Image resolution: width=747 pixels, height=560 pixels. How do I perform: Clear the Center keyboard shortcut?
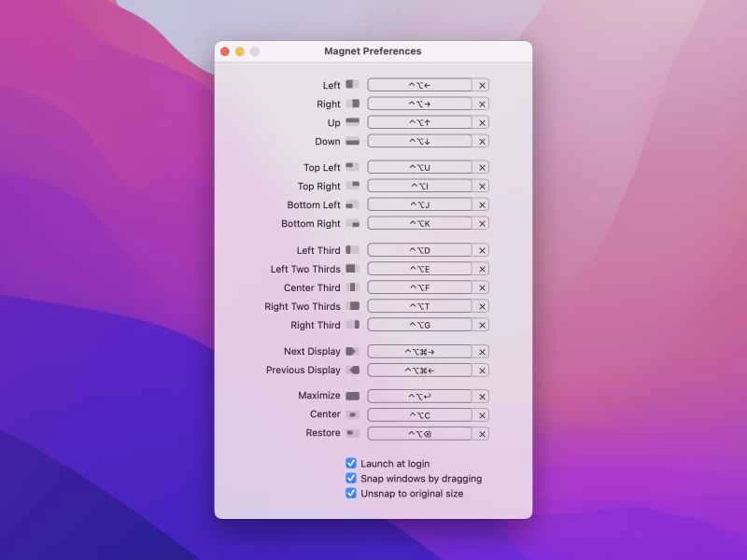(x=482, y=414)
